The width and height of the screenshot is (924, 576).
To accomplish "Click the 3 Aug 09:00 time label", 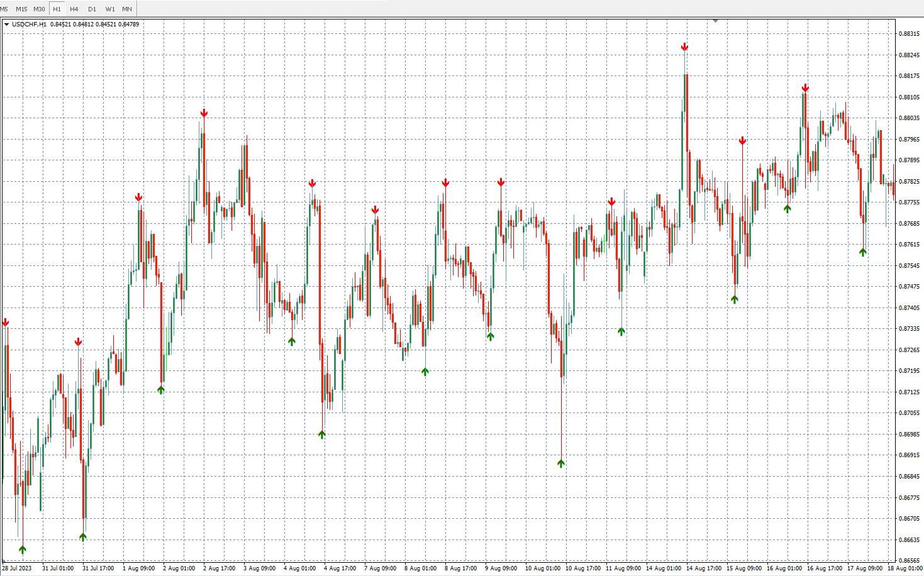I will (259, 568).
